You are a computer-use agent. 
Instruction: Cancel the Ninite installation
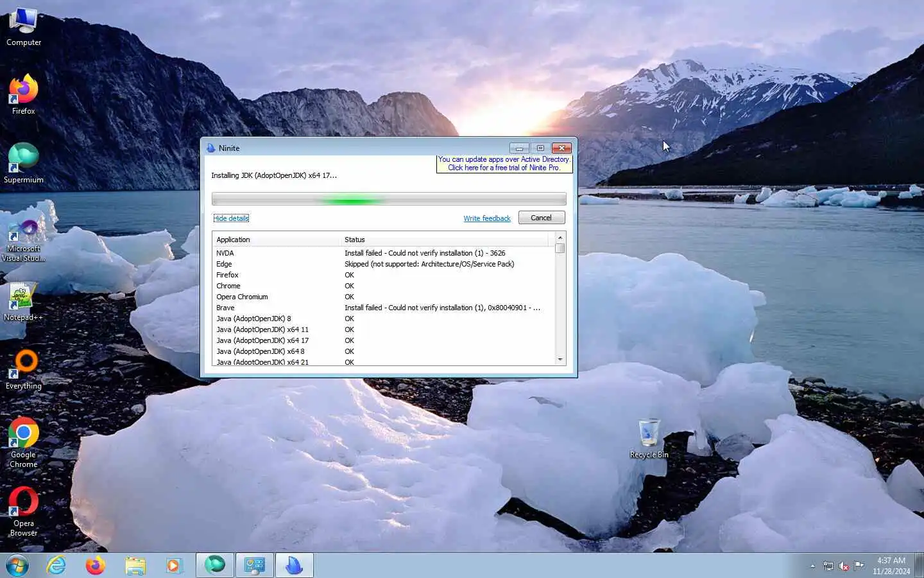click(x=542, y=218)
